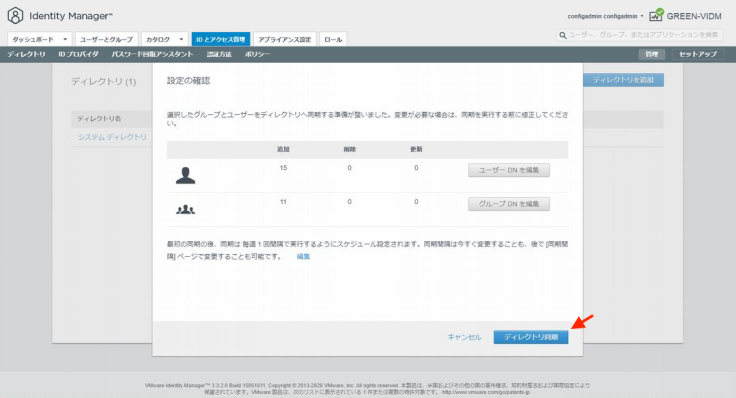This screenshot has height=398, width=736.
Task: Click the キャンセル link
Action: tap(464, 337)
